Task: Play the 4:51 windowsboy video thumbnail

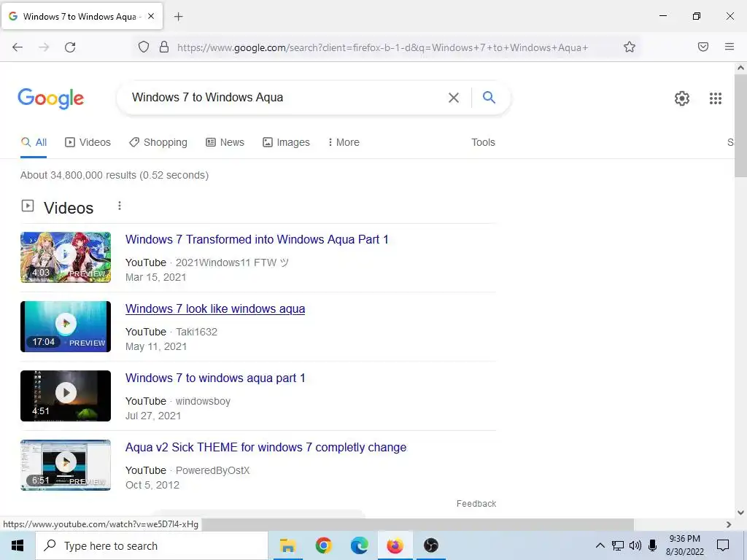Action: [x=66, y=396]
